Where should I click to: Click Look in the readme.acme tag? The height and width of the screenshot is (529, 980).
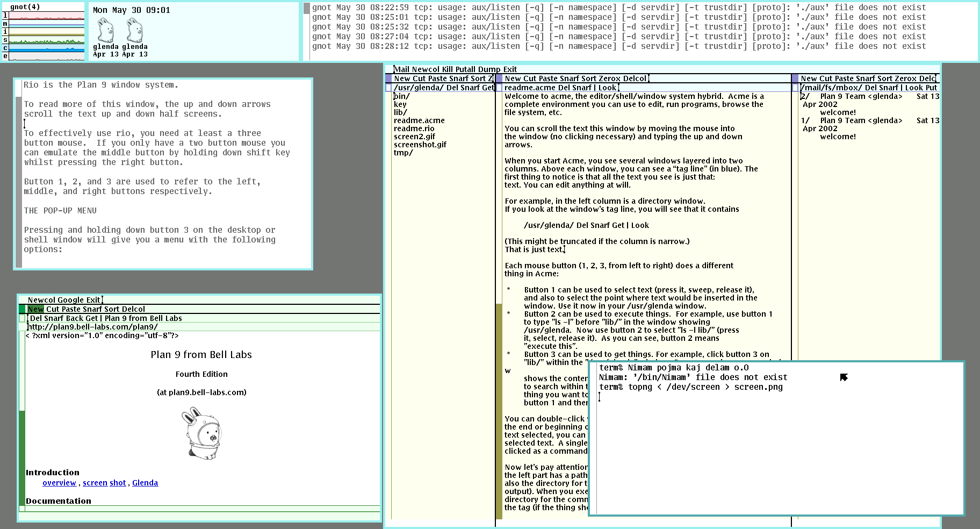click(x=608, y=88)
